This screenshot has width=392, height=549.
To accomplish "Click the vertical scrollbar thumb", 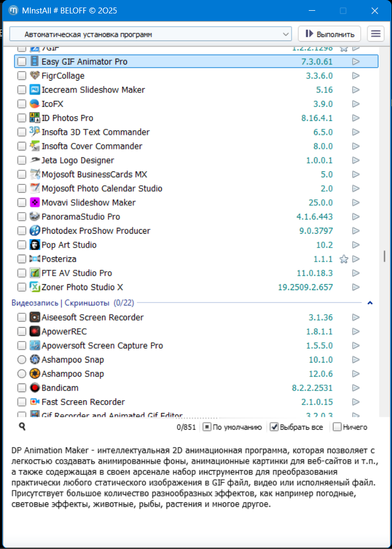I will 384,256.
